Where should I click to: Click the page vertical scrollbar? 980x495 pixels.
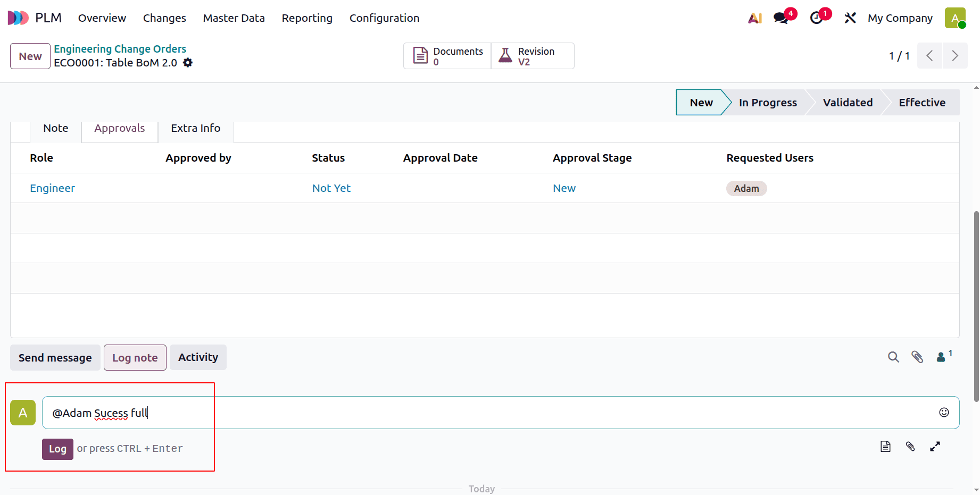976,306
